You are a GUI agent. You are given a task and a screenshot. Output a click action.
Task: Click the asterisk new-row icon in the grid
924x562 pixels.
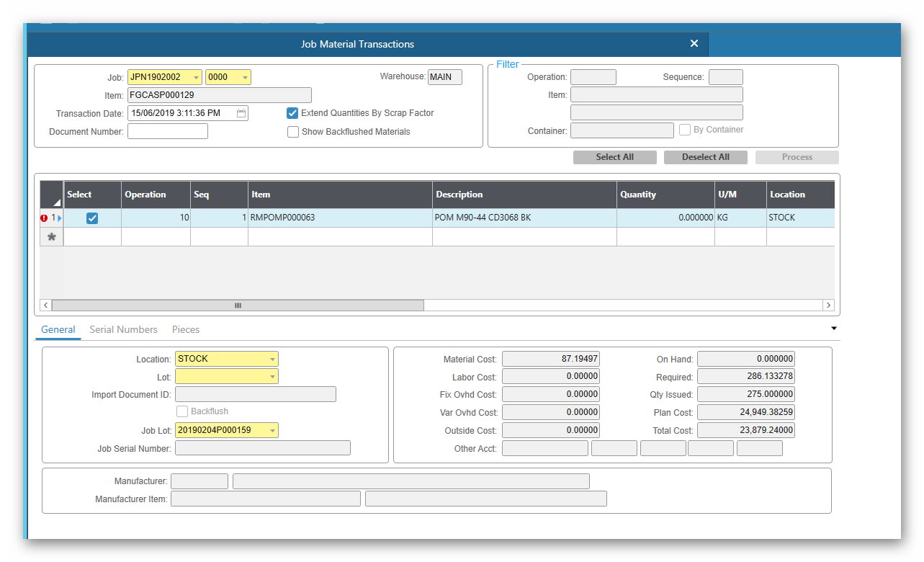point(50,236)
